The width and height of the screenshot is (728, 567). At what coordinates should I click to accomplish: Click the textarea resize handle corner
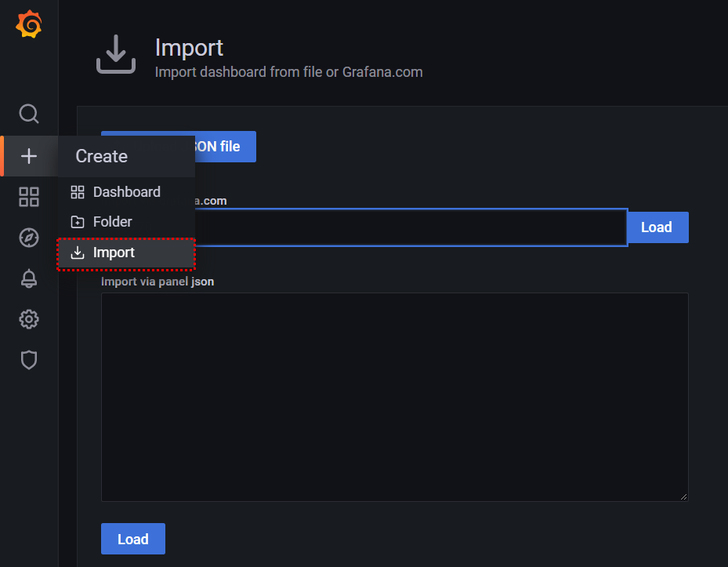(683, 497)
